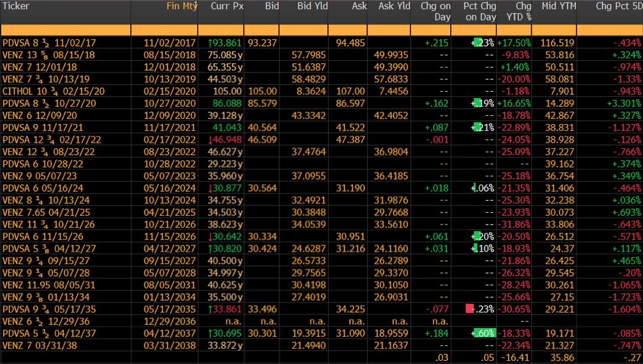Click the 105.00 bid for CITHOL
643x364 pixels.
pos(262,91)
